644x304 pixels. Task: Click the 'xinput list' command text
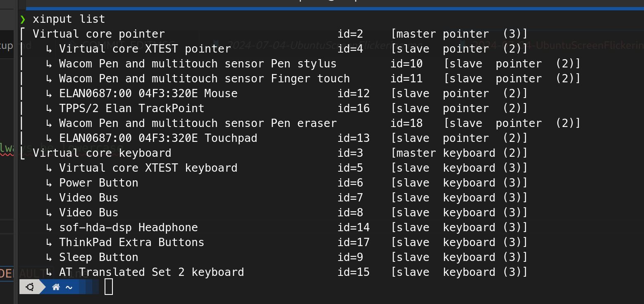[69, 19]
